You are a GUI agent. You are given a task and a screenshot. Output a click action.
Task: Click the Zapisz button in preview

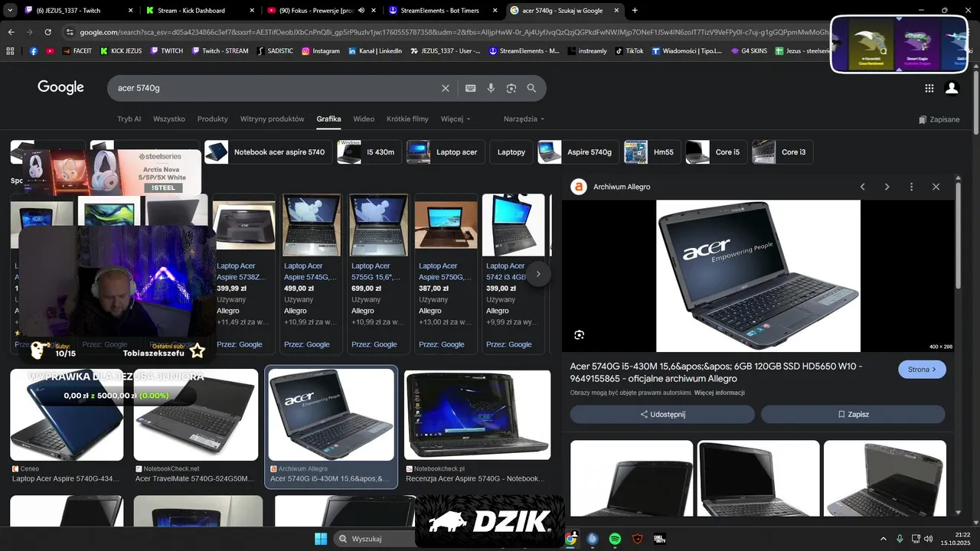[x=853, y=414]
